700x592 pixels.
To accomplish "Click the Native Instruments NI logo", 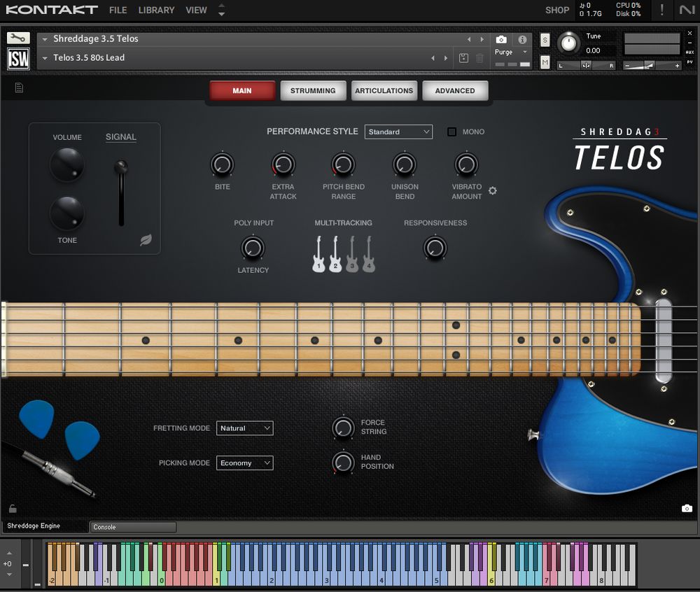I will coord(687,10).
